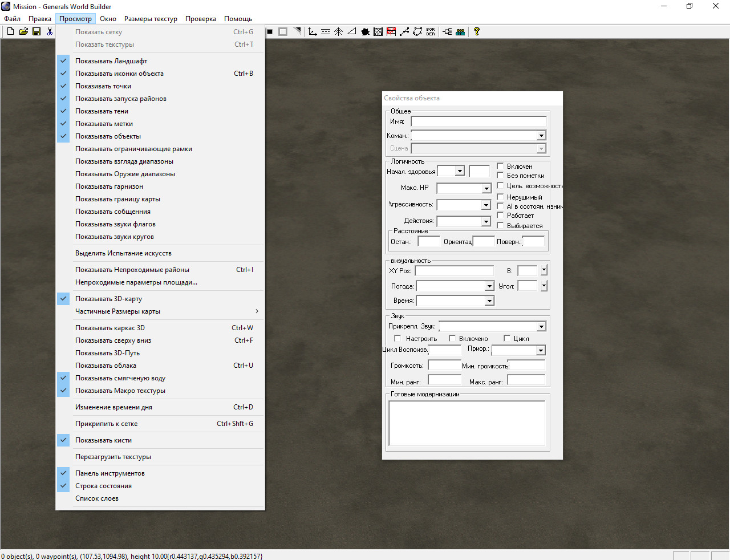Click the New file icon
This screenshot has height=560, width=730.
(x=10, y=32)
